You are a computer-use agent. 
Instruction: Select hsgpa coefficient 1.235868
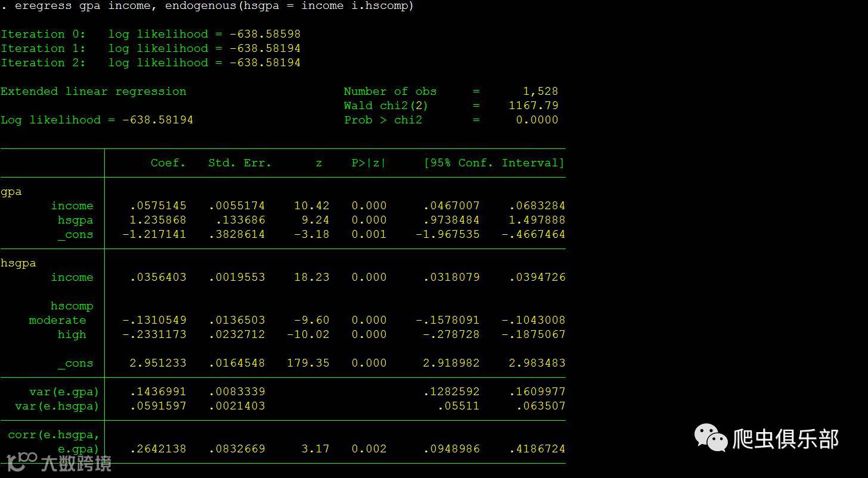(158, 220)
